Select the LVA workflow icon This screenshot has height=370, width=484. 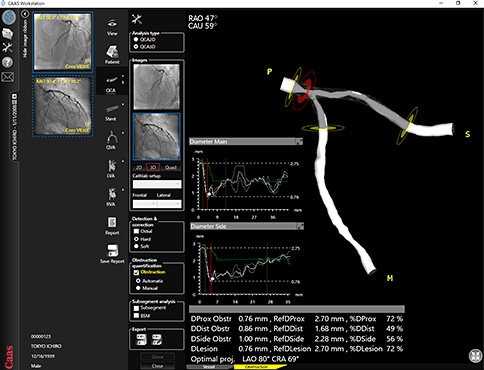[x=111, y=169]
